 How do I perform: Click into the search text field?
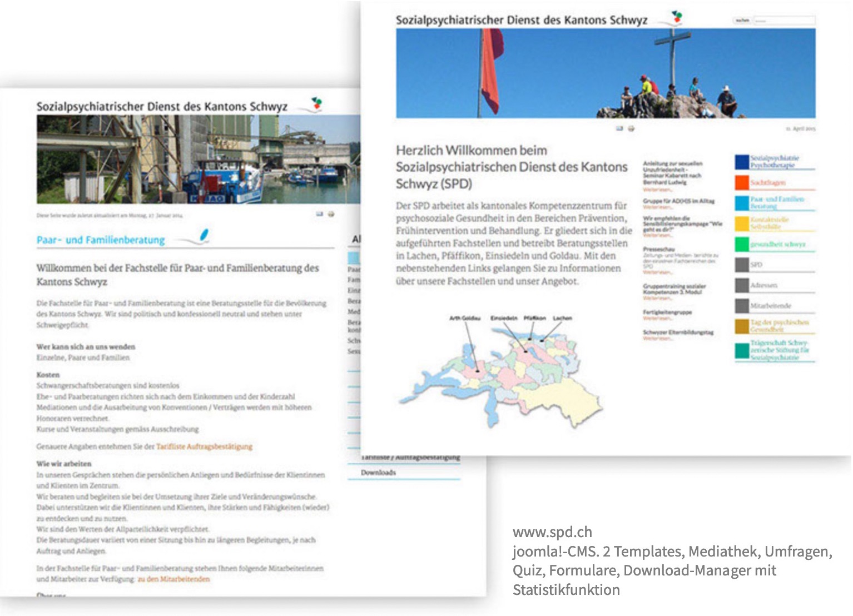pos(784,21)
